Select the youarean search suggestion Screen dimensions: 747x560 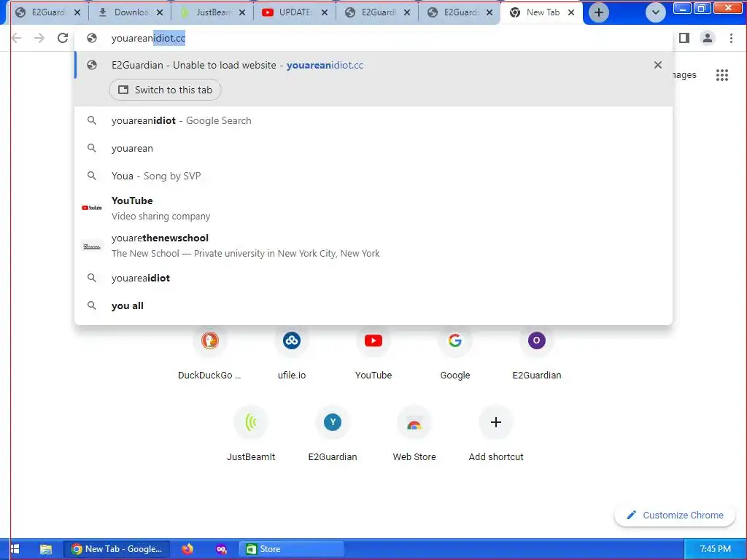click(373, 148)
